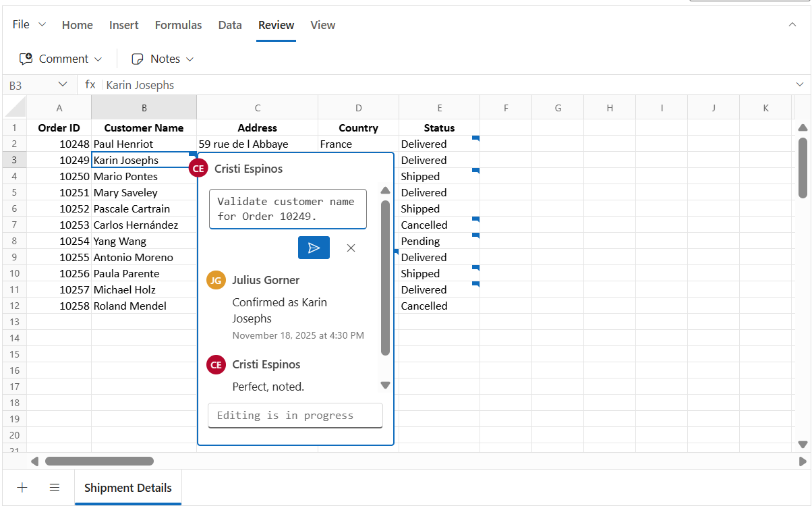Click the sheet vertical scroll up arrow
This screenshot has height=506, width=812.
803,128
